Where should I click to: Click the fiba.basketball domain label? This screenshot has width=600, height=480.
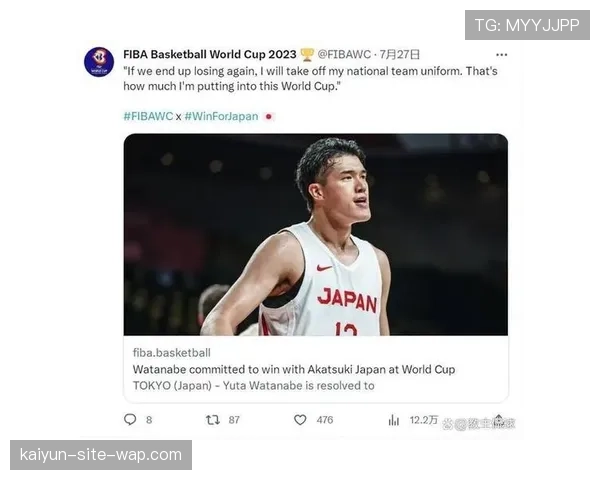[172, 352]
